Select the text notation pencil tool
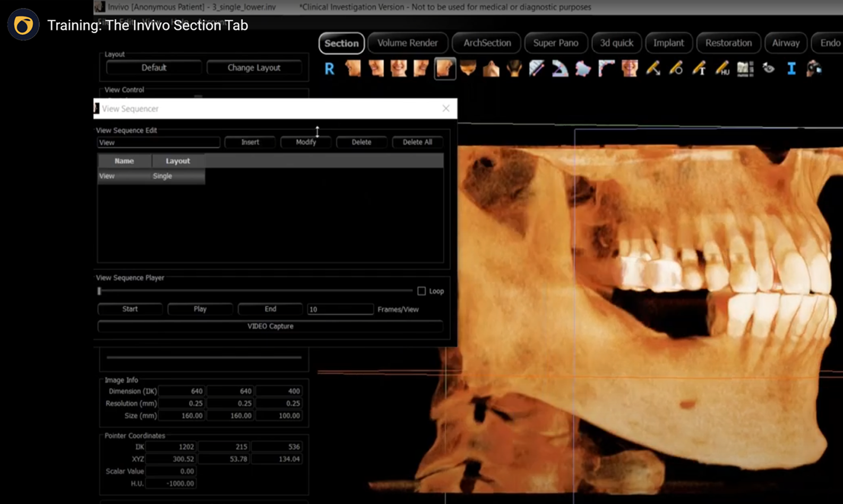 tap(699, 68)
